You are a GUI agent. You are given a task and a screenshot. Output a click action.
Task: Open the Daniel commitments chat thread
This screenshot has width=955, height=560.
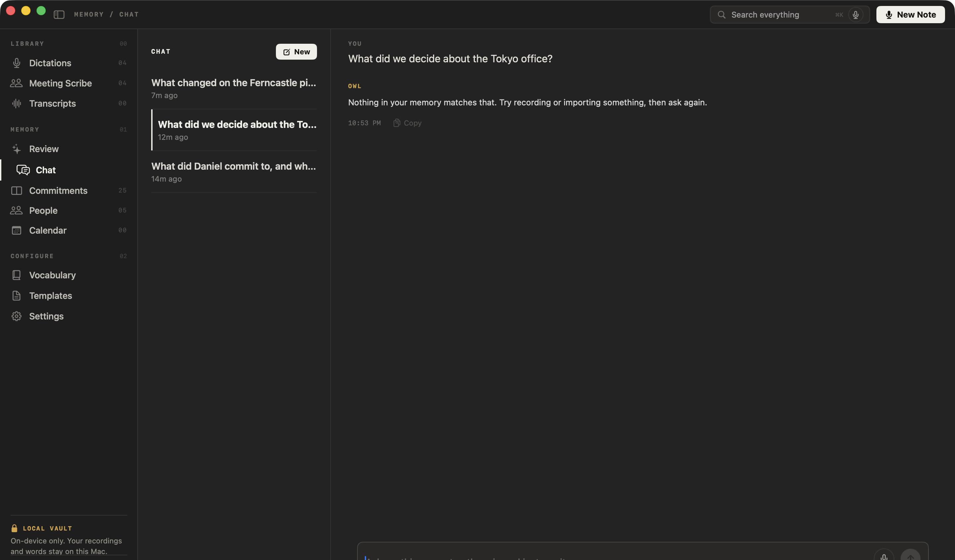(234, 172)
